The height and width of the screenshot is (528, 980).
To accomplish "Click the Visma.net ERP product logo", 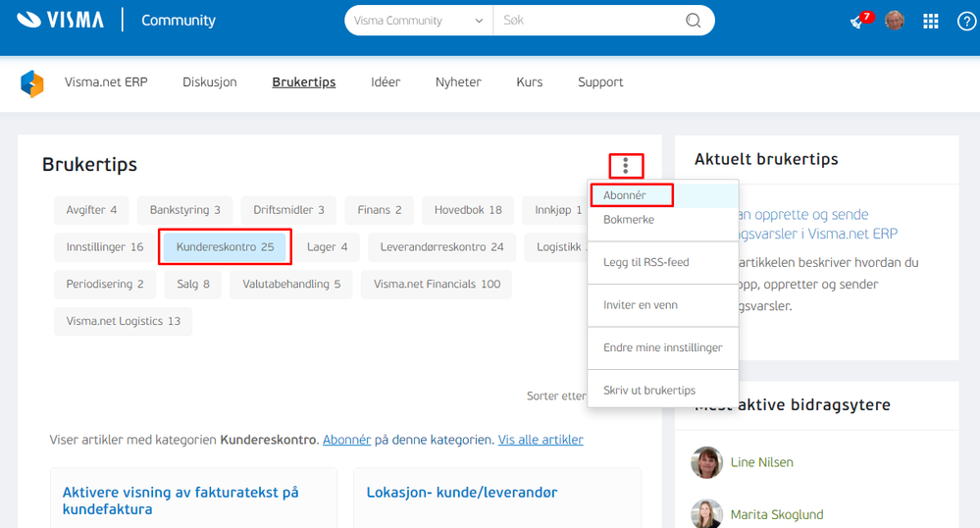I will pos(31,83).
